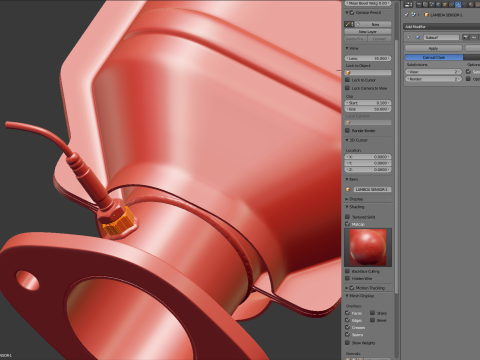Select the orange sensor nut in viewport
480x360 pixels.
[x=118, y=223]
